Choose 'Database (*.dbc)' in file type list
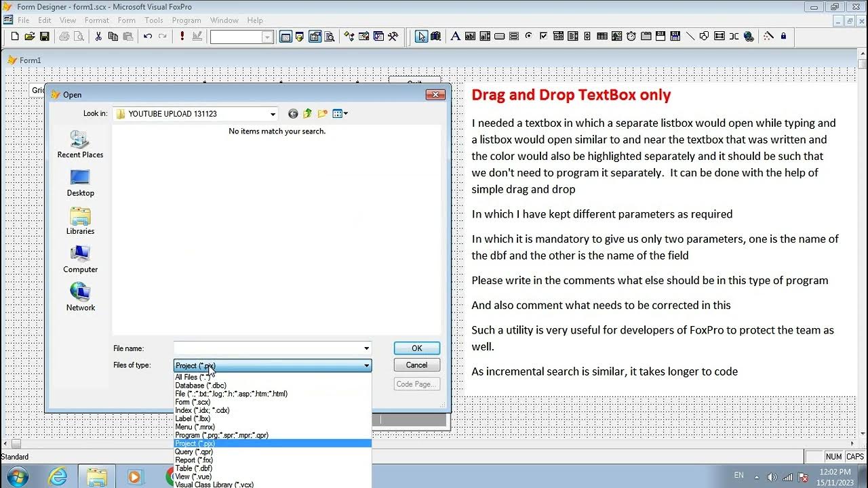The image size is (868, 488). click(x=201, y=386)
